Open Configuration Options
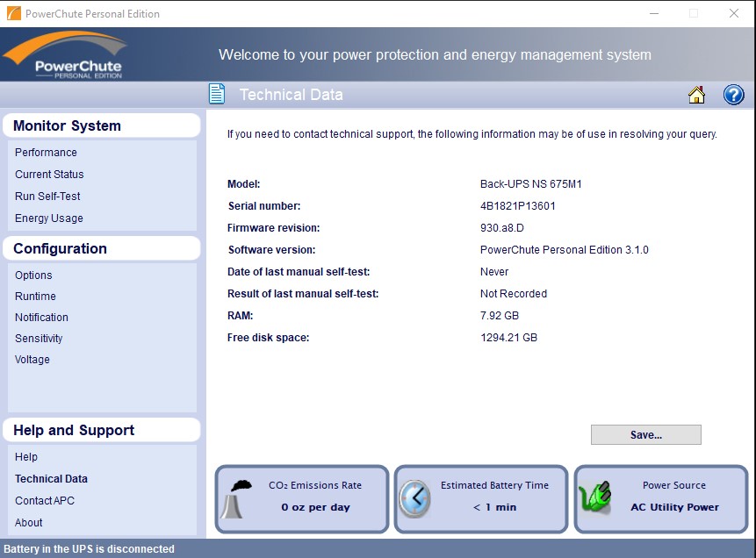Viewport: 756px width, 558px height. tap(33, 275)
